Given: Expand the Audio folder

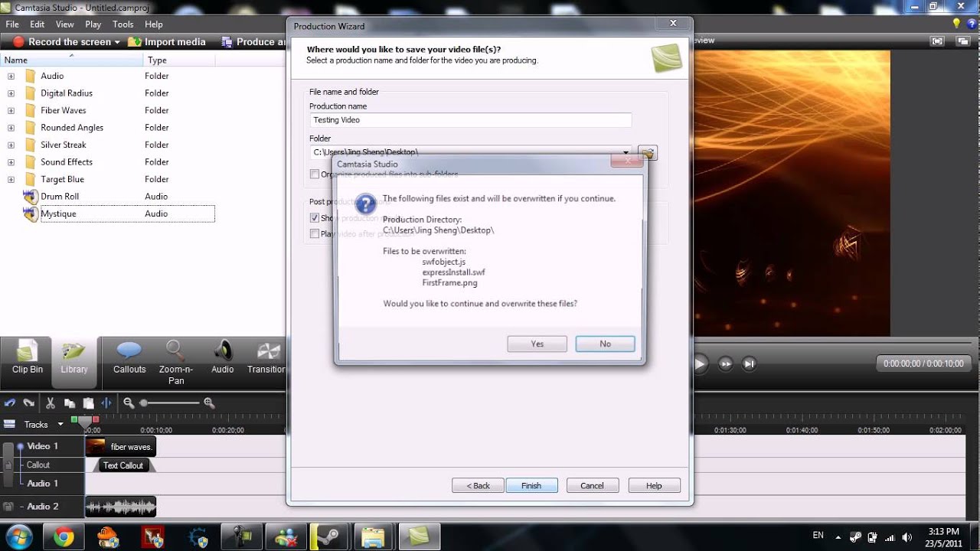Looking at the screenshot, I should 11,76.
